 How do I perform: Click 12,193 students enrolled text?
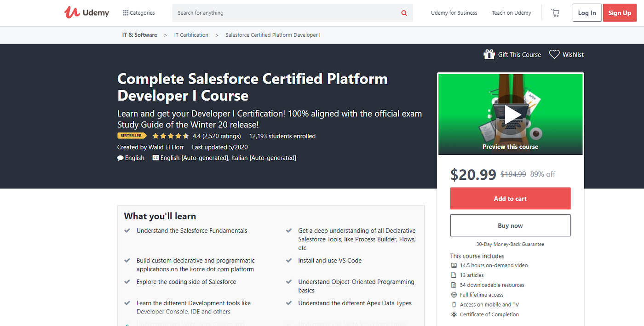pyautogui.click(x=282, y=136)
